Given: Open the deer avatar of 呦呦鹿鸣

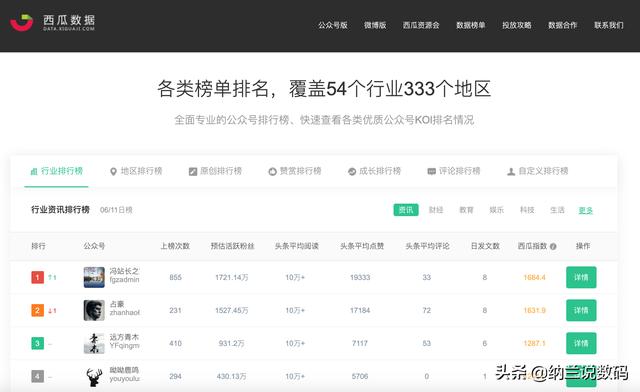Looking at the screenshot, I should pos(94,376).
